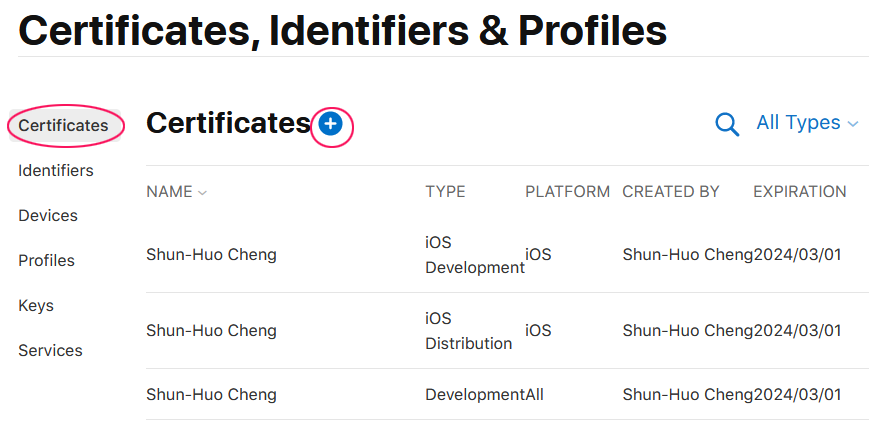869x431 pixels.
Task: Click the PLATFORM column header
Action: [568, 192]
